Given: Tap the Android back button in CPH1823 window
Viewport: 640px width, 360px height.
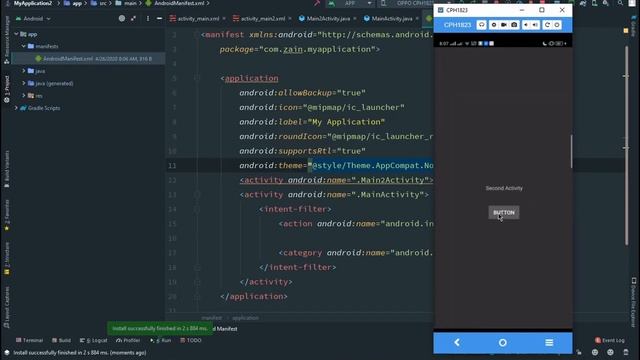Looking at the screenshot, I should pyautogui.click(x=457, y=342).
